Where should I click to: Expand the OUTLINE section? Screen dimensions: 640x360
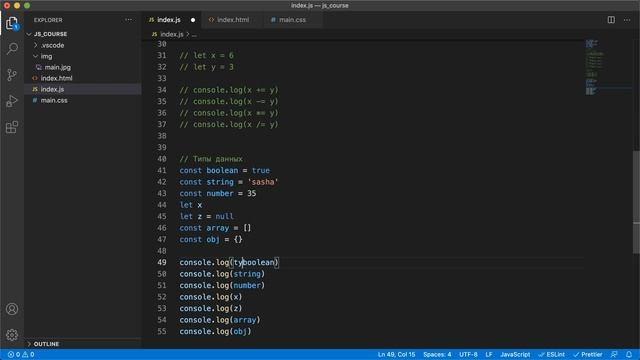pos(46,344)
